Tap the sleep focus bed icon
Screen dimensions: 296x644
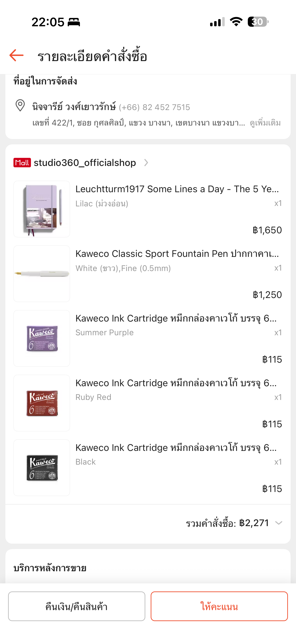coord(74,22)
